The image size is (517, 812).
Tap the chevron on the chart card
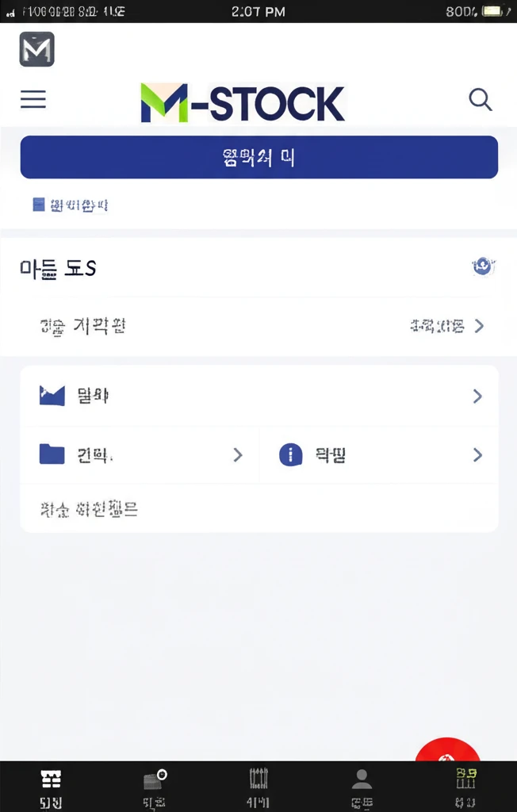click(478, 395)
